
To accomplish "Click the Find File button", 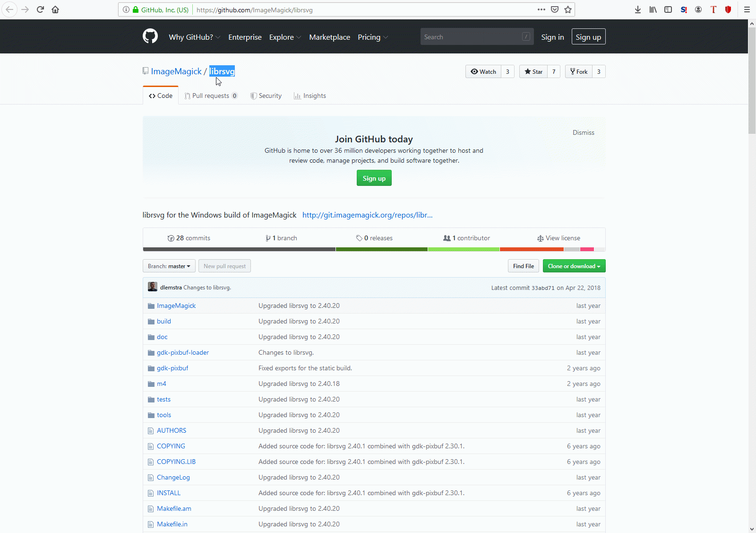I will pos(524,266).
